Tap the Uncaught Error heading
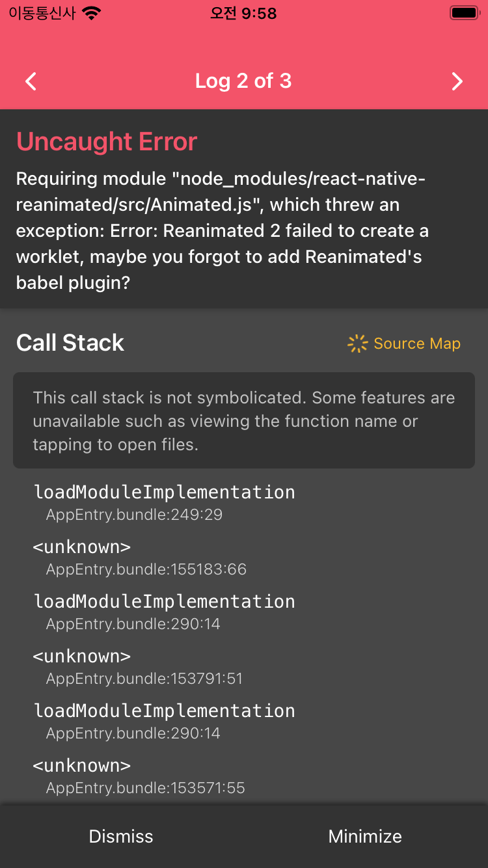 click(x=106, y=141)
